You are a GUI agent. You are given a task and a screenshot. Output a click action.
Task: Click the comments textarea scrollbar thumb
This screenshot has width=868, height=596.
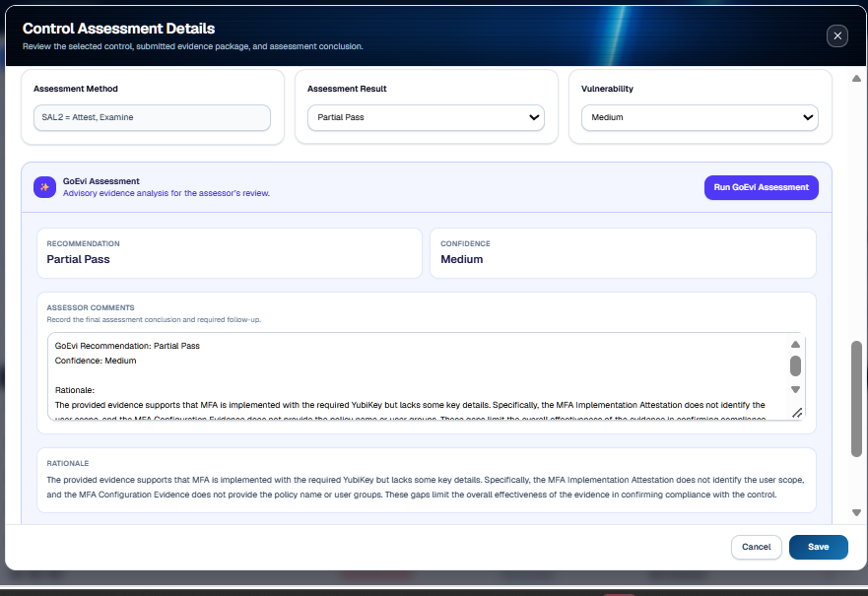point(795,365)
